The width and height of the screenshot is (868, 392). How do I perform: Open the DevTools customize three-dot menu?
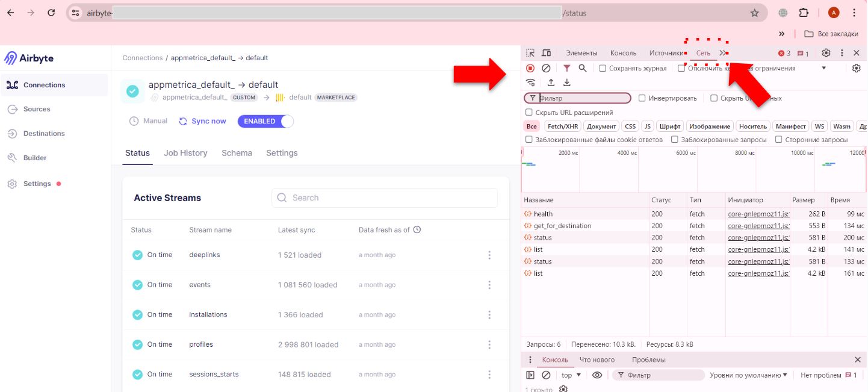[842, 53]
